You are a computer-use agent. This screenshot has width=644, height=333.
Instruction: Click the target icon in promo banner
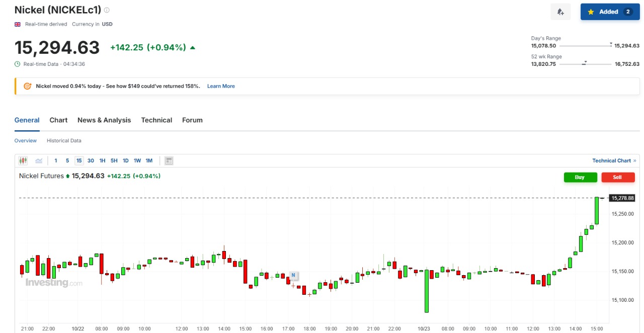28,86
